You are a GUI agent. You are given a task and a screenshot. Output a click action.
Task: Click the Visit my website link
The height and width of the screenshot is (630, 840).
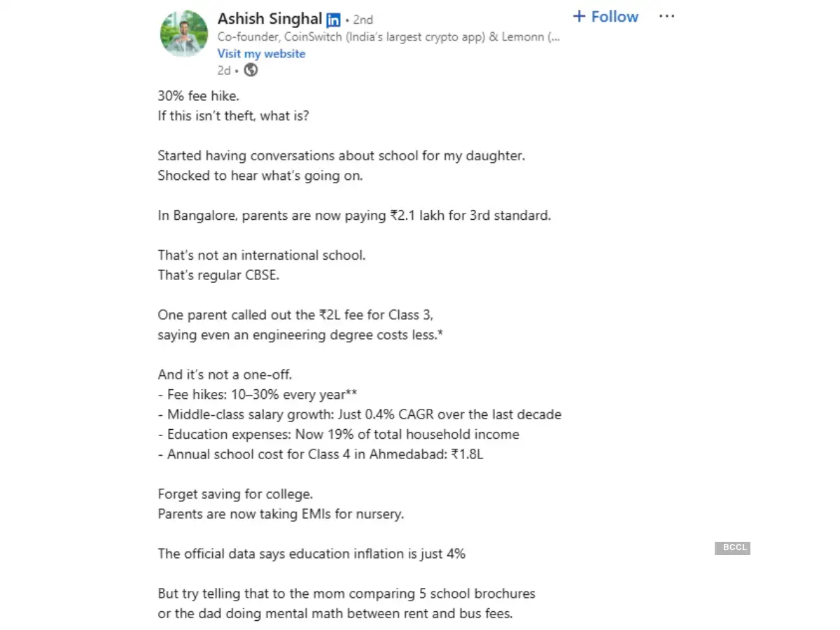(x=261, y=53)
